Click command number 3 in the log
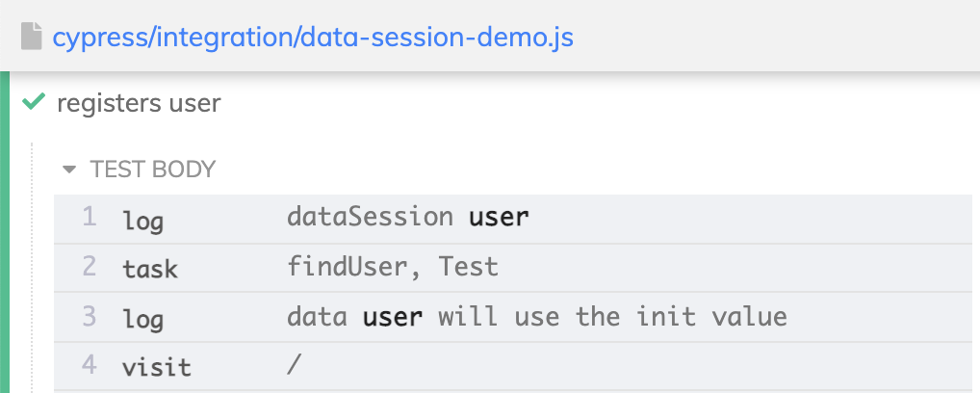Image resolution: width=980 pixels, height=393 pixels. (x=90, y=316)
